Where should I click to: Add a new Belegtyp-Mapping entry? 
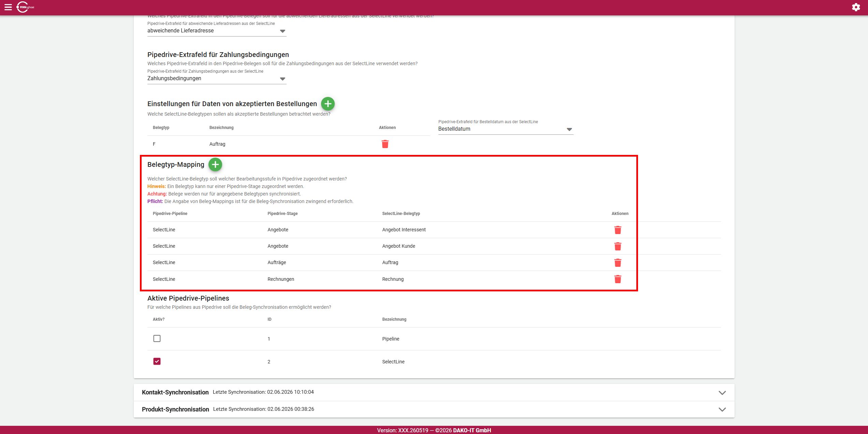tap(215, 164)
